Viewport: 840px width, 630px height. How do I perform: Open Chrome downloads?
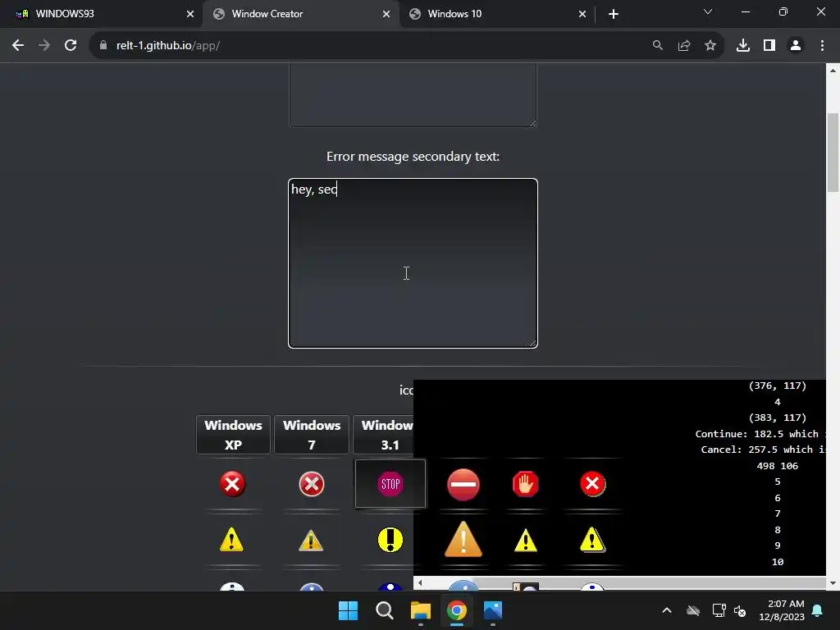[743, 45]
